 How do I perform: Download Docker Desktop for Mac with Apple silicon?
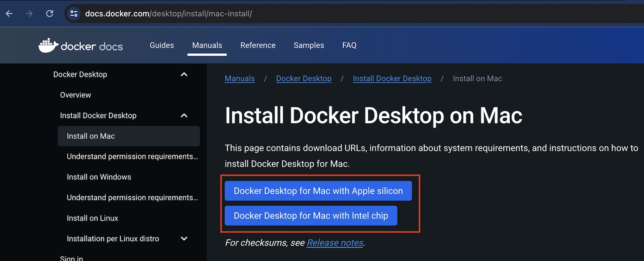tap(318, 191)
